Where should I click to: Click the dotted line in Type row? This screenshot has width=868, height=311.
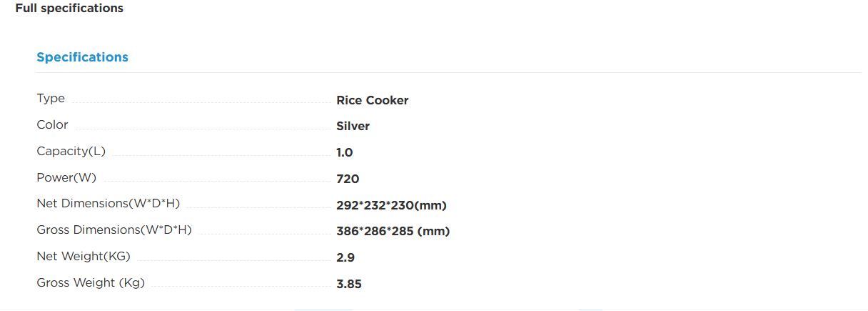click(x=200, y=104)
